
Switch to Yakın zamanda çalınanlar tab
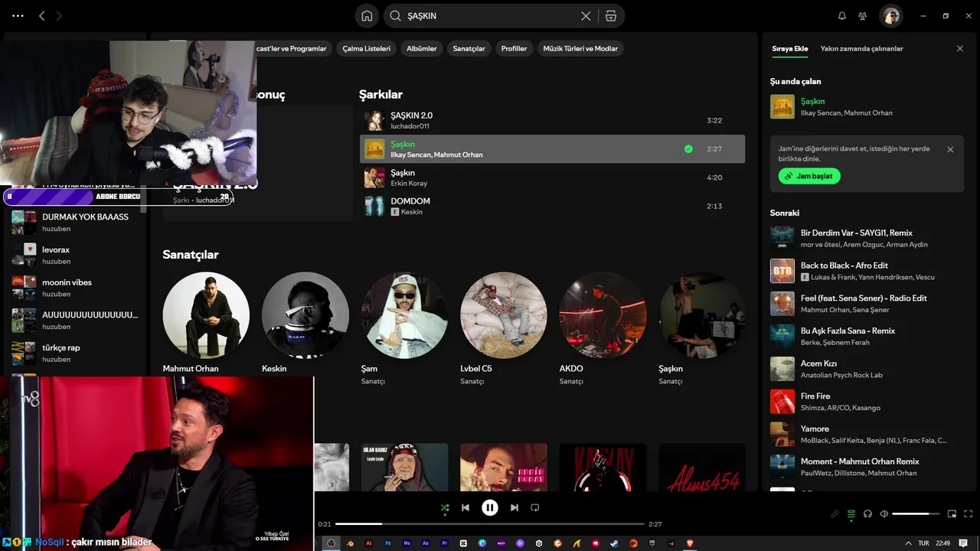(x=861, y=48)
